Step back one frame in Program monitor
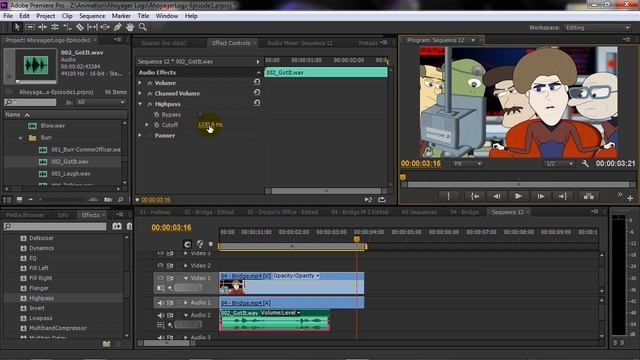Viewport: 640px width, 360px height. tap(497, 196)
